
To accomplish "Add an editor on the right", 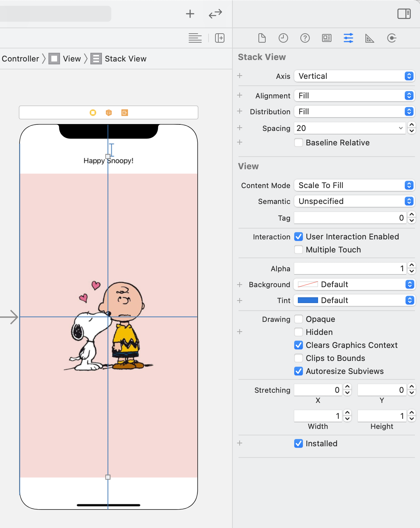I will point(220,38).
